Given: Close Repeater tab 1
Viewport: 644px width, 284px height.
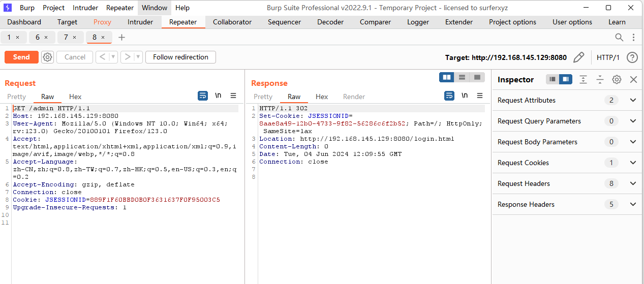Looking at the screenshot, I should click(x=18, y=37).
